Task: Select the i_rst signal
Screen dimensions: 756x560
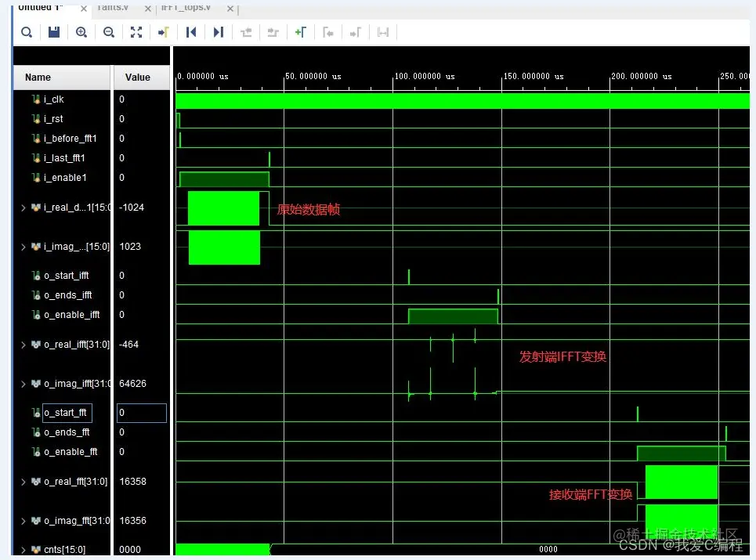Action: [53, 119]
